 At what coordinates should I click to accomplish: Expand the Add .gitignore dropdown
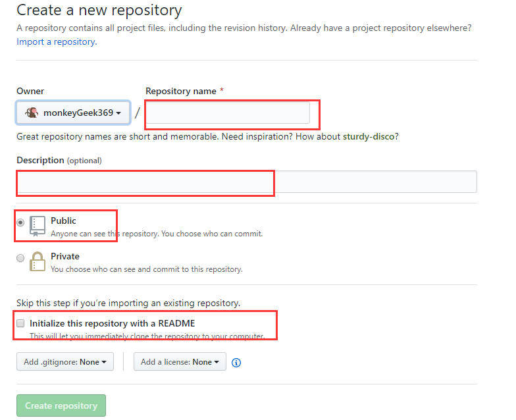click(65, 361)
